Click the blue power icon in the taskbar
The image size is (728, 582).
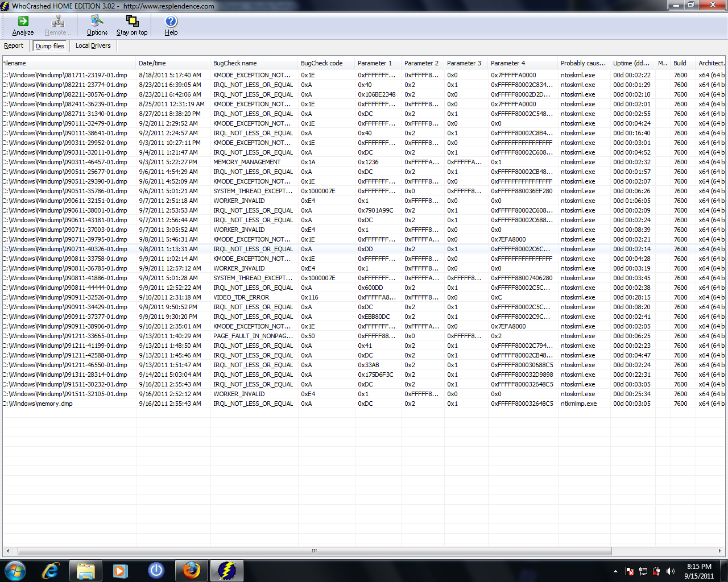click(x=156, y=571)
